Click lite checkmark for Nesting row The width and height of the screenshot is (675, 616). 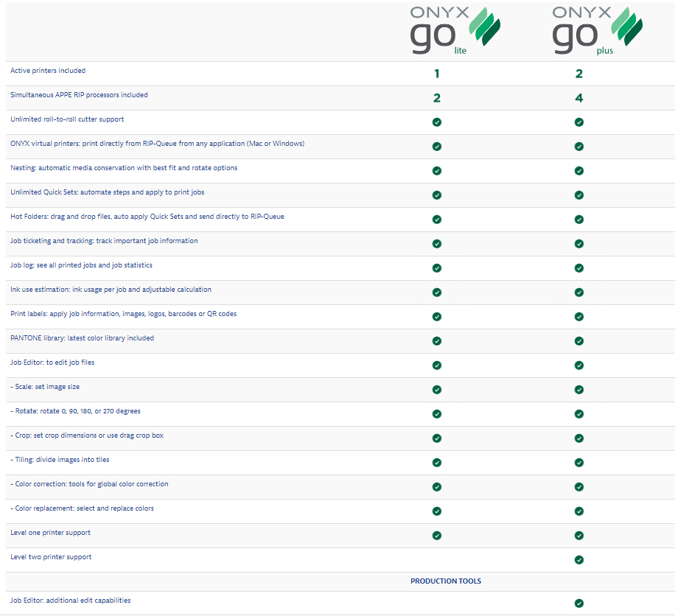pos(437,171)
